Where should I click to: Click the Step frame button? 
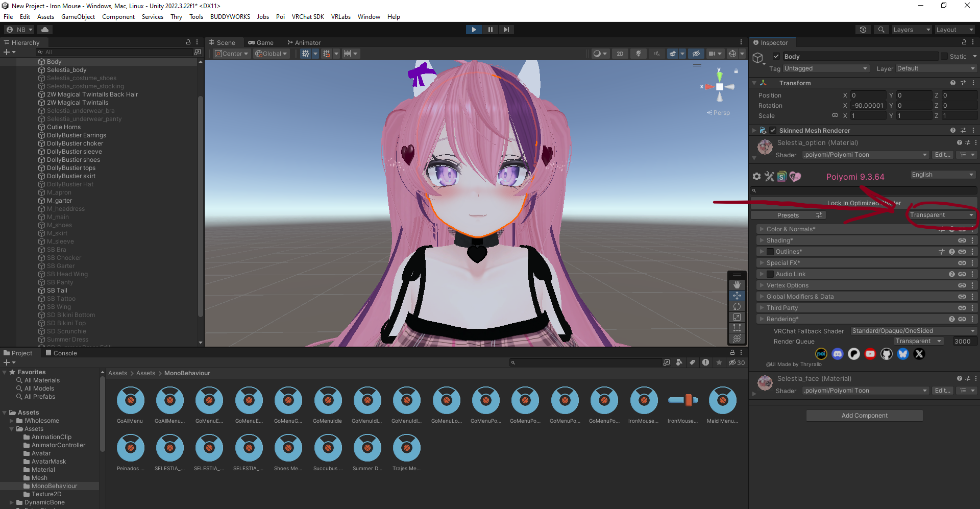tap(506, 30)
